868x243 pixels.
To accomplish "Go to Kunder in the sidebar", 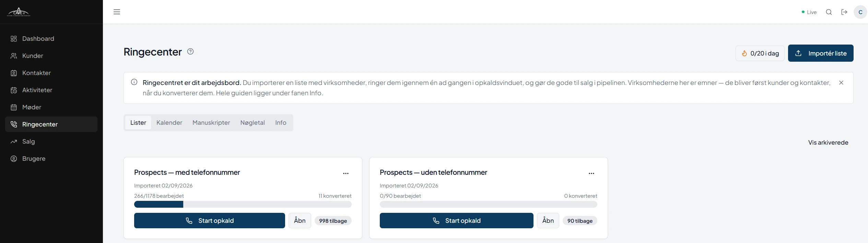I will tap(51, 56).
